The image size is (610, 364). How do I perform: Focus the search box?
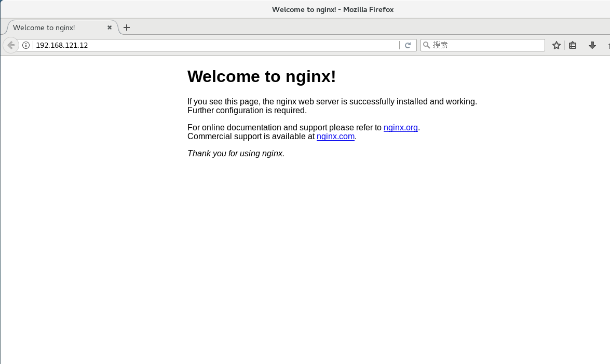(x=483, y=45)
